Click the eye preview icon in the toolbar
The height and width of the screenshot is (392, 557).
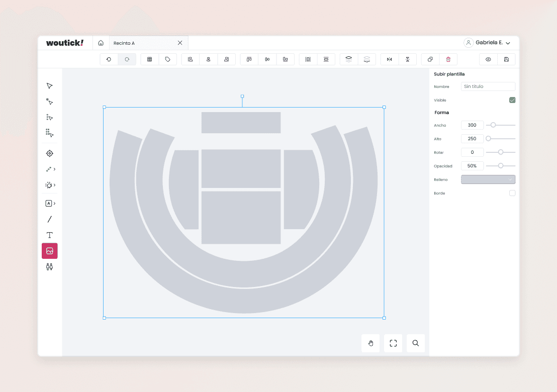pyautogui.click(x=489, y=59)
